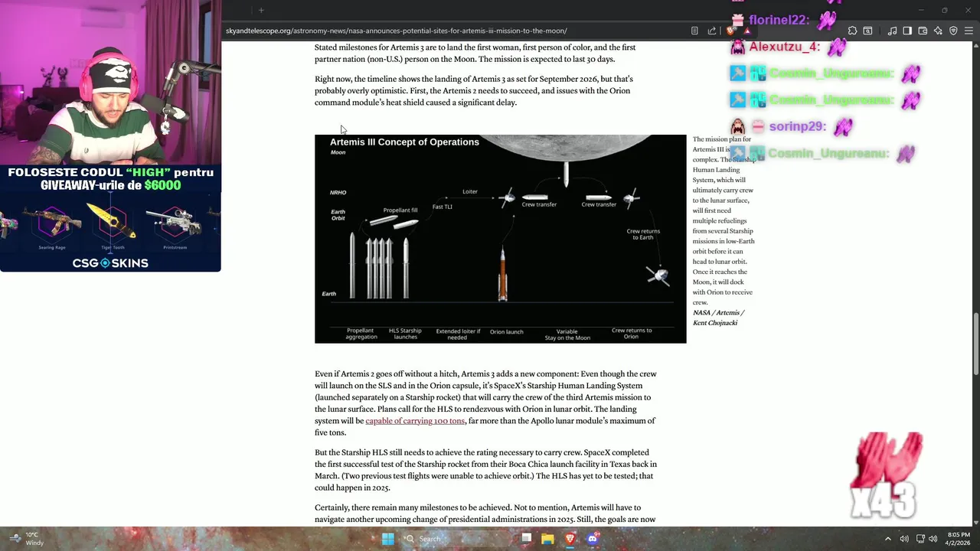Show hidden system tray icons chevron
The height and width of the screenshot is (551, 980).
888,539
